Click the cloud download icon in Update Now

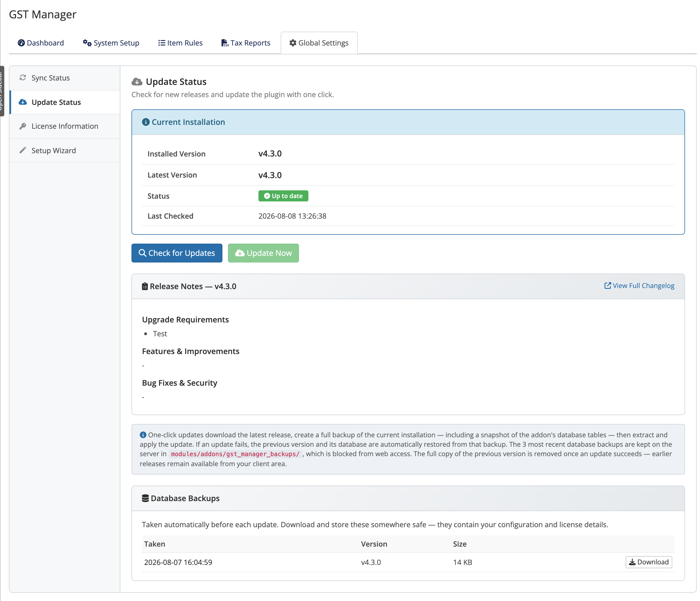pos(240,253)
